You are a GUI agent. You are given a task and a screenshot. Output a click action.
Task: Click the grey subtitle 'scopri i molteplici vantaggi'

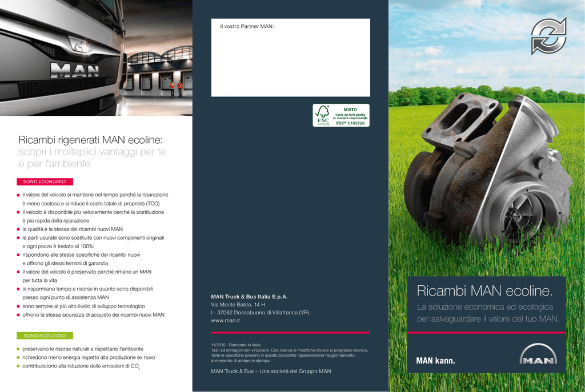(92, 152)
